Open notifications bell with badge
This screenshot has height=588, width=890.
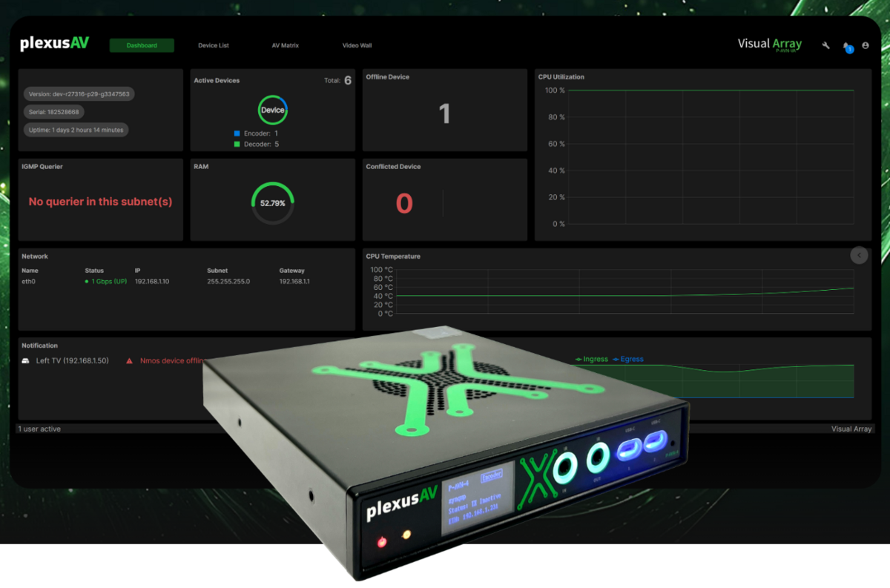(847, 47)
